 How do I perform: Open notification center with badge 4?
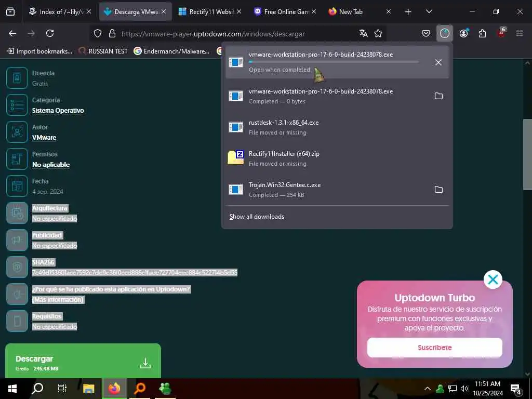tap(515, 389)
